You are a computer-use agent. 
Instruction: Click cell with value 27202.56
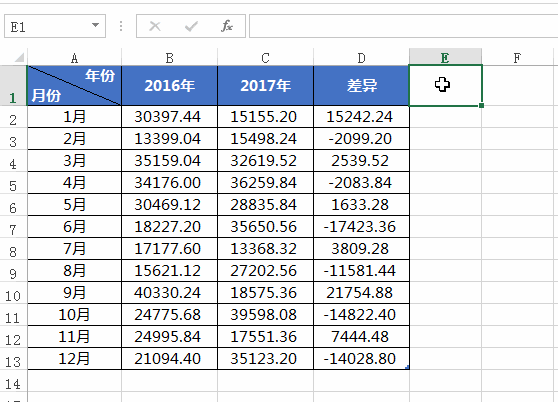pos(265,271)
